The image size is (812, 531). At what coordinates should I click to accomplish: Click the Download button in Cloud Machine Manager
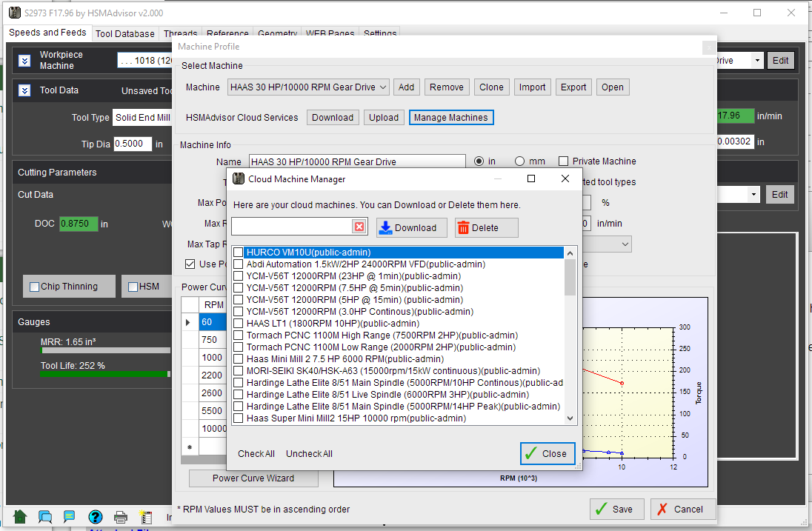click(412, 227)
